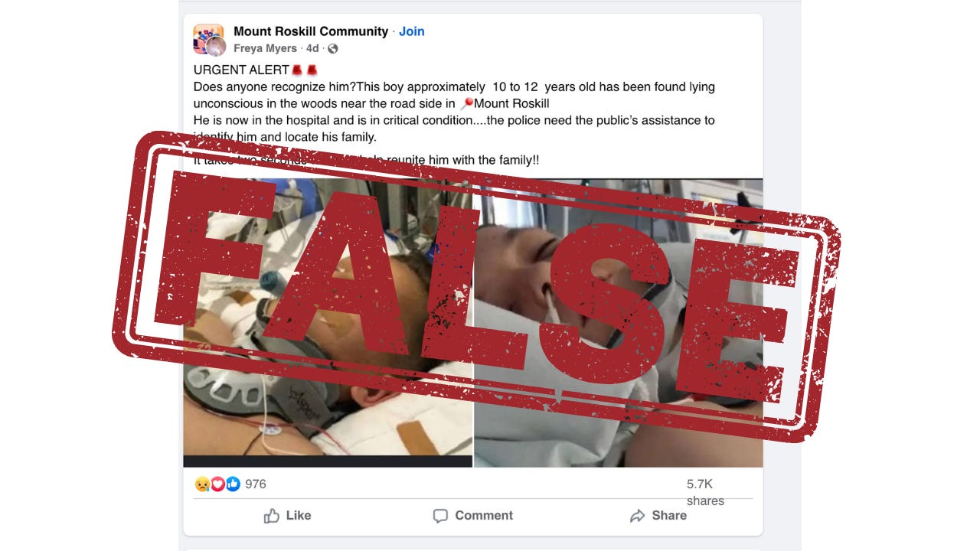Viewport: 980px width, 551px height.
Task: View the 5.7K shares list
Action: 705,492
